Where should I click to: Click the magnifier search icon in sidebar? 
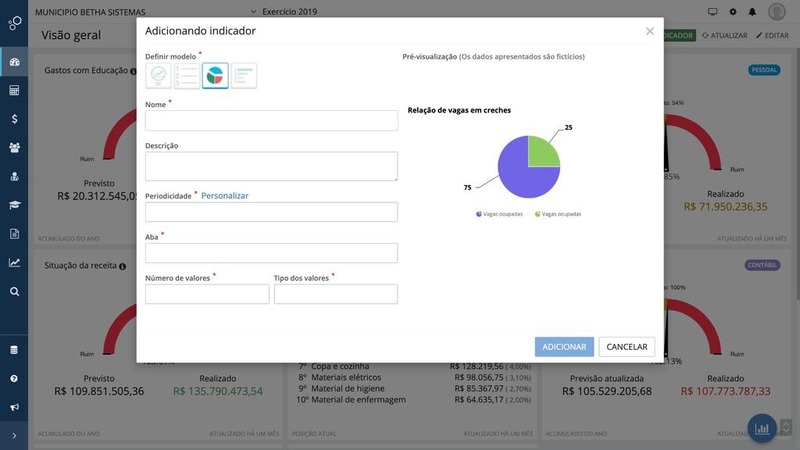[x=14, y=292]
